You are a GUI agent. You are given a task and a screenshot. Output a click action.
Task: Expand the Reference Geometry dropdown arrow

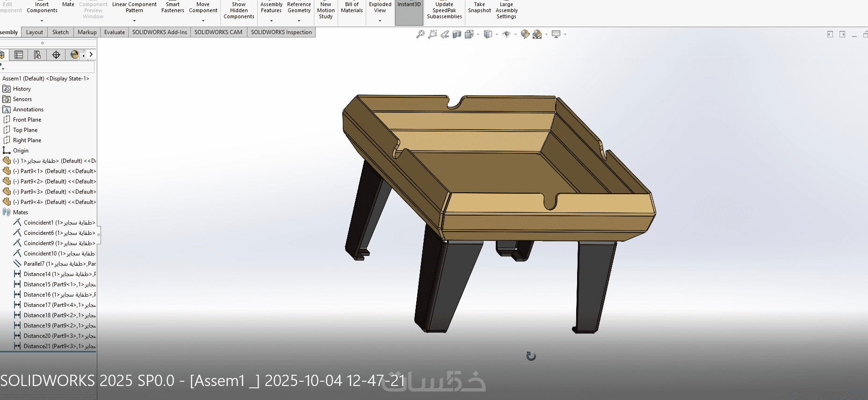click(299, 21)
